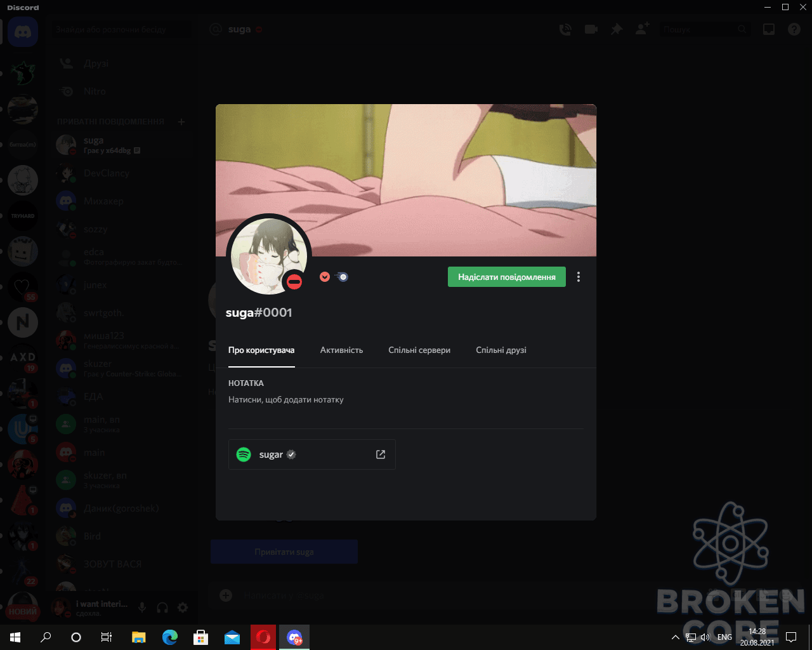Click the note field to add note
The image size is (812, 650).
(x=406, y=400)
